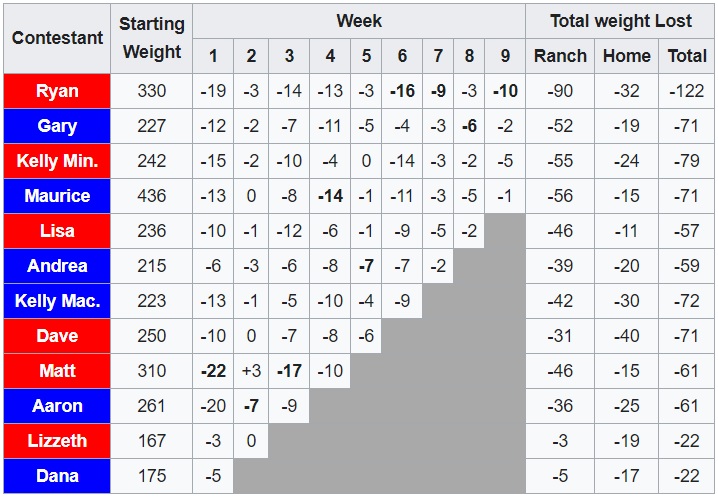
Task: Click the Starting Weight column header
Action: (x=151, y=38)
